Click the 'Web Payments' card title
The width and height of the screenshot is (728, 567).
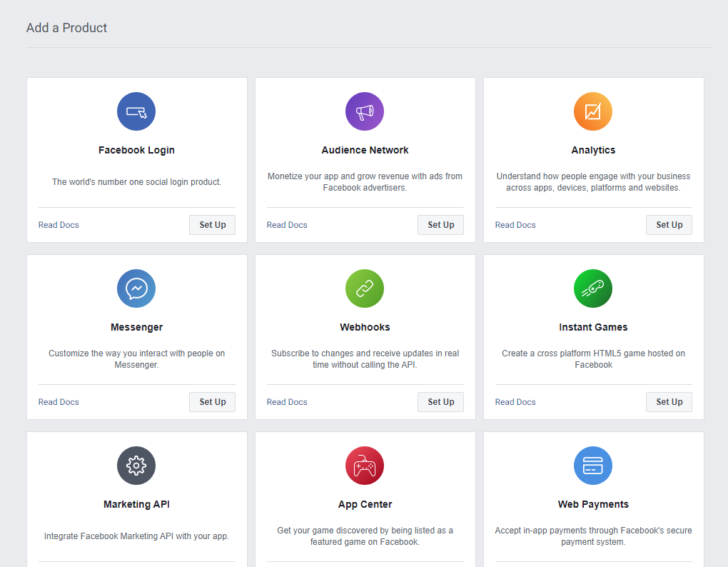click(x=593, y=504)
